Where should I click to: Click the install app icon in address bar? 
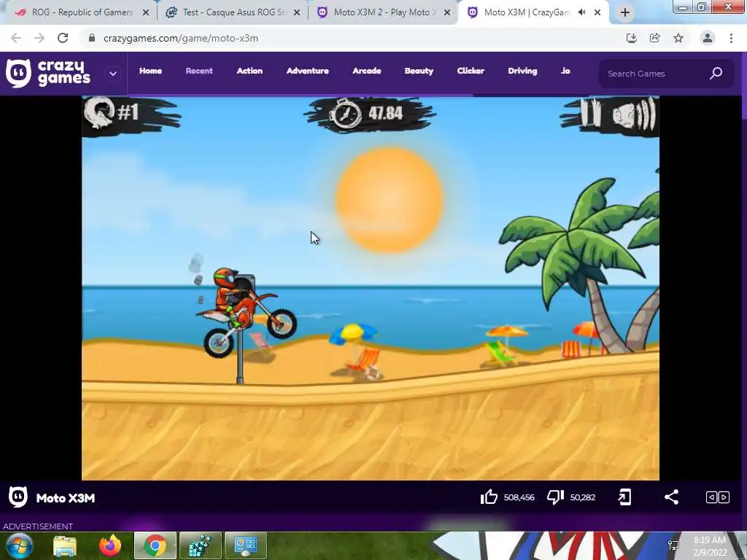pos(631,38)
